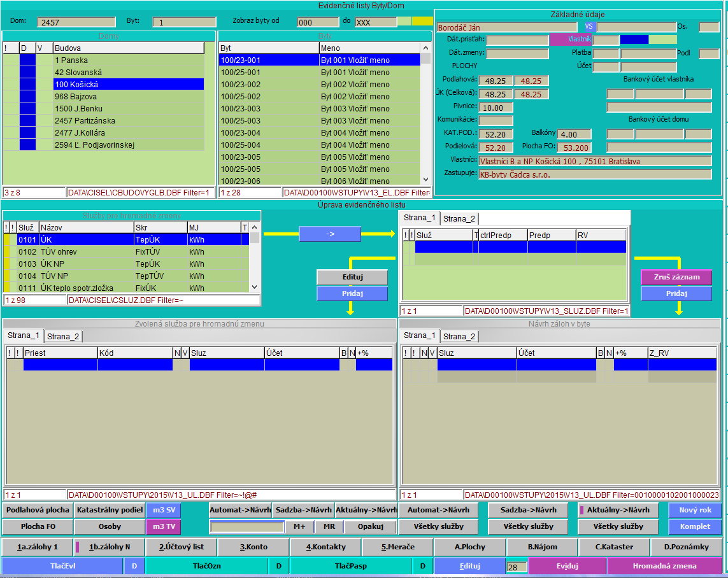Click the '000' flats-from field
Viewport: 728px width, 578px height.
318,22
